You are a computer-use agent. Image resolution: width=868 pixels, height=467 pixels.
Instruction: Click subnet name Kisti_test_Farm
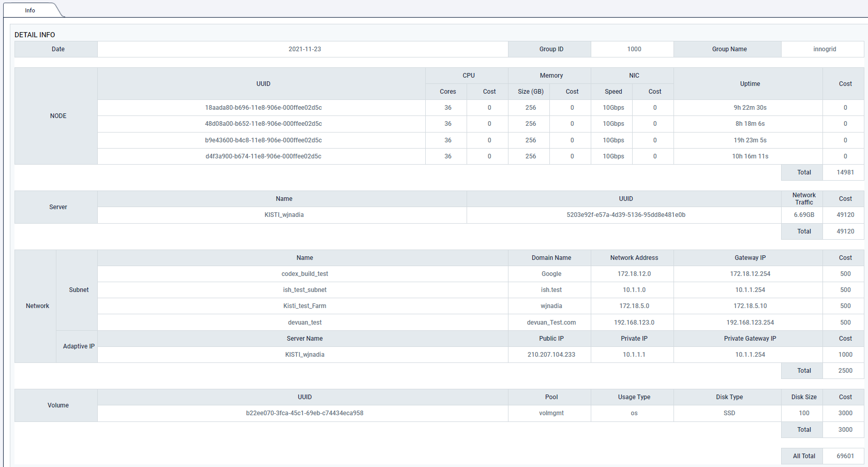[x=305, y=306]
